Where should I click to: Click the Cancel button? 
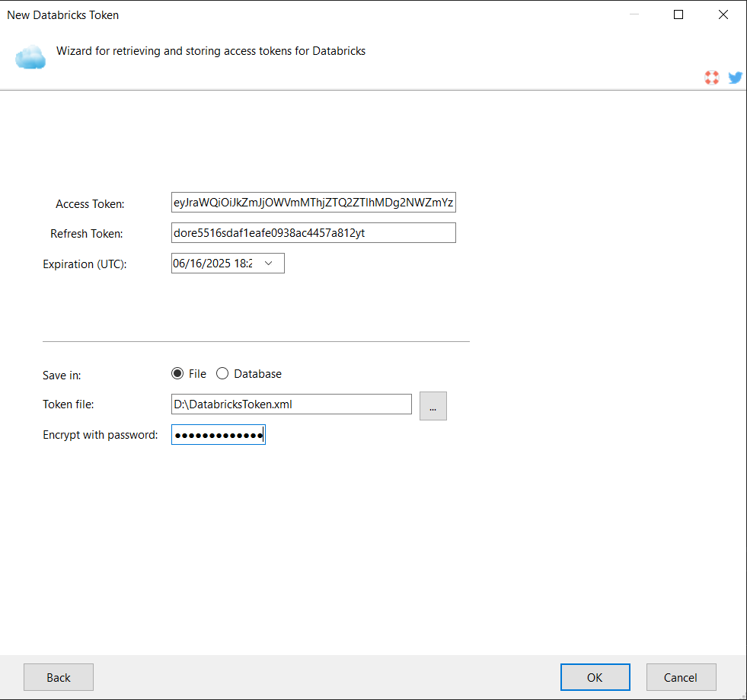coord(681,677)
